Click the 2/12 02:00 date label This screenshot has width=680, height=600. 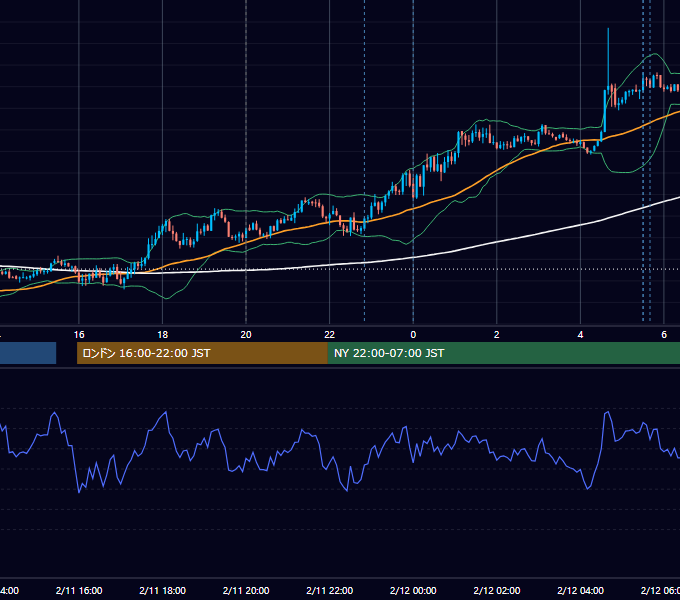tap(497, 590)
